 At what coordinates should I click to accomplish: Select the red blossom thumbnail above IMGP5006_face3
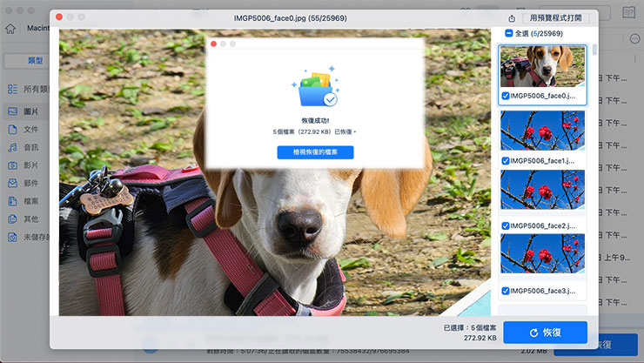tap(542, 254)
